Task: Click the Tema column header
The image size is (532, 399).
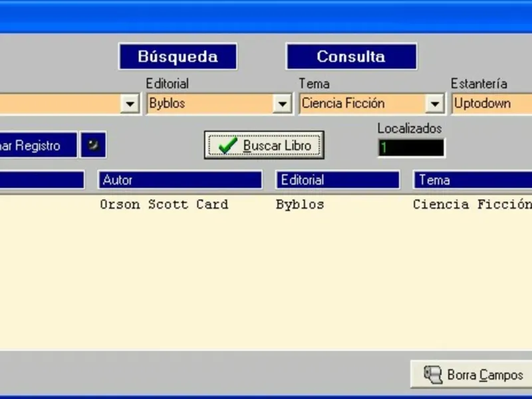Action: pos(473,180)
